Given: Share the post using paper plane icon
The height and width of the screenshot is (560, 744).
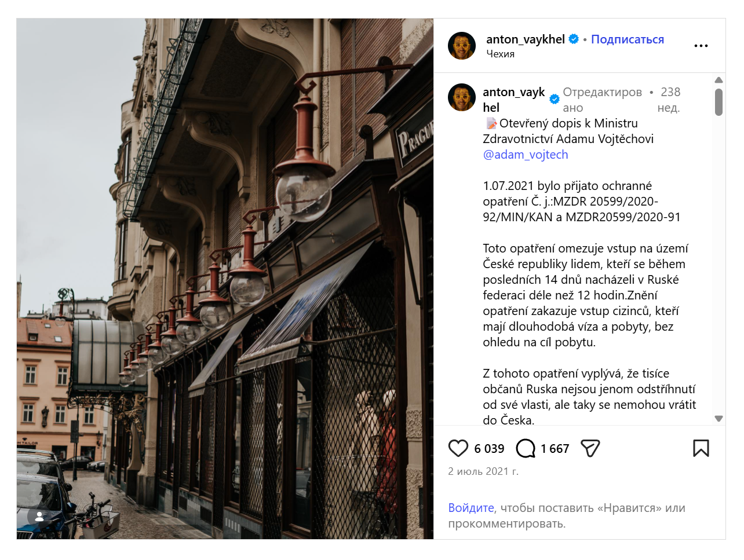Looking at the screenshot, I should 590,448.
